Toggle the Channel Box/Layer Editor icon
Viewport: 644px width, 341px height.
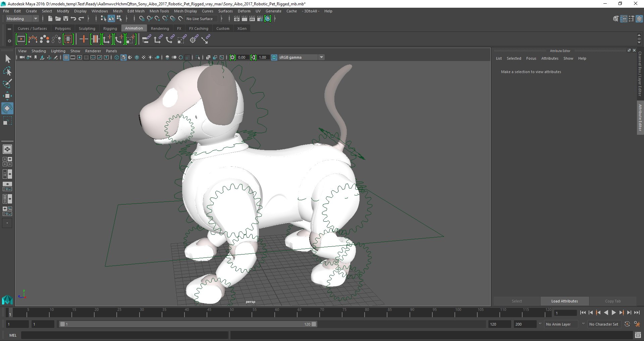point(639,19)
